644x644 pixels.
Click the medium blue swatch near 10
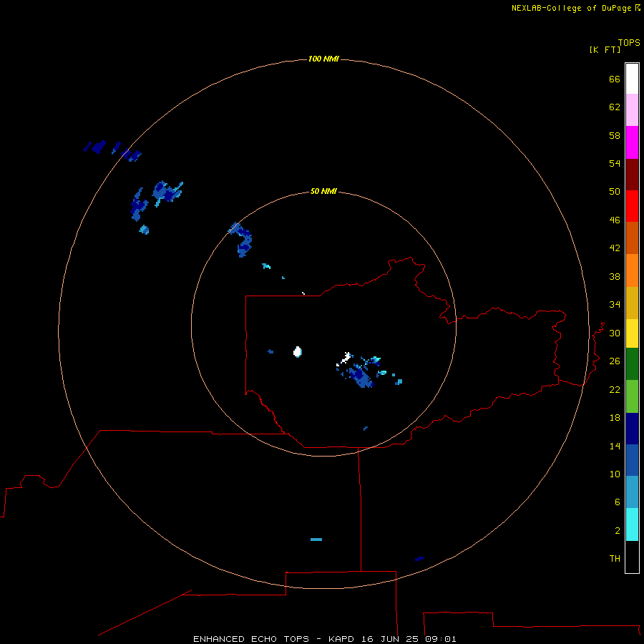pyautogui.click(x=632, y=460)
